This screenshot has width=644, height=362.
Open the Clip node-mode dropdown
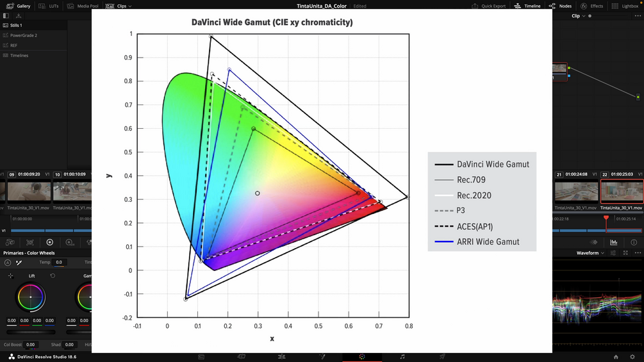pyautogui.click(x=578, y=15)
